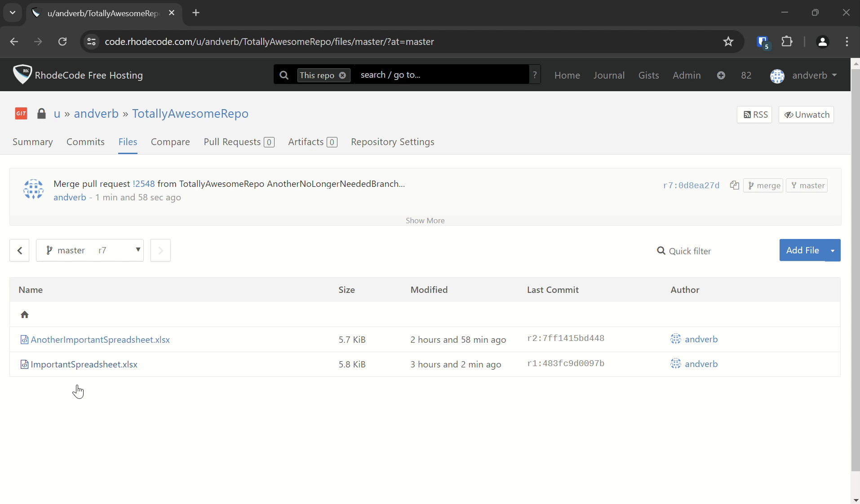Open the TotallyAwesomeRepo breadcrumb link
860x504 pixels.
point(190,114)
